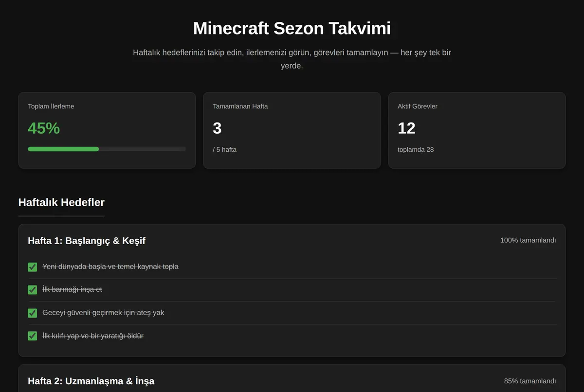Click the 'Minecraft Sezon Takvimi' title
The image size is (584, 392).
pos(292,28)
